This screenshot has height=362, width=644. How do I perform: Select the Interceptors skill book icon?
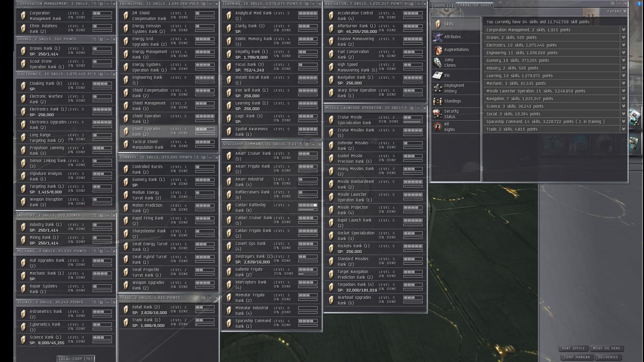coord(229,285)
